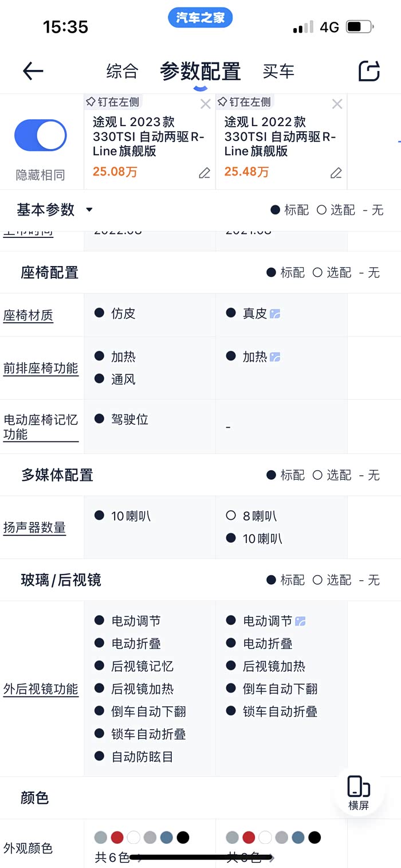Viewport: 401px width, 868px height.
Task: Open the 外后视镜功能 explanation link
Action: tap(41, 689)
